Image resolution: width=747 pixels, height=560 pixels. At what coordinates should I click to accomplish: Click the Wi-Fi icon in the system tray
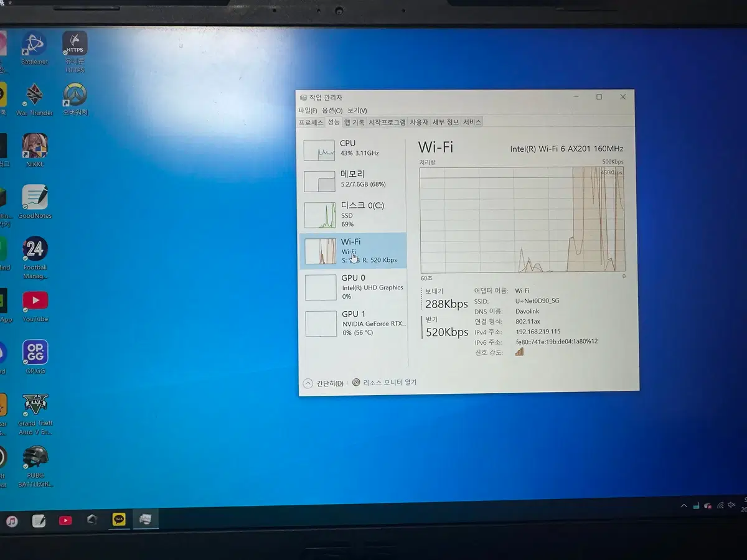coord(721,506)
